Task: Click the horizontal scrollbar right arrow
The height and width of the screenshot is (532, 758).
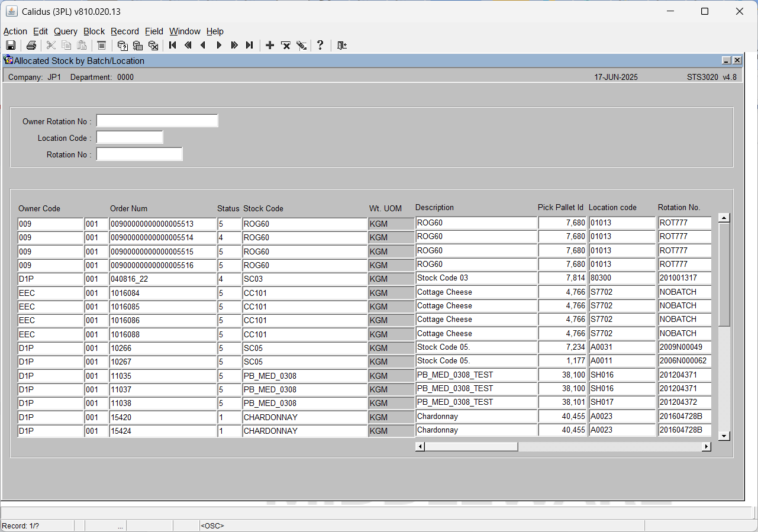Action: click(707, 447)
